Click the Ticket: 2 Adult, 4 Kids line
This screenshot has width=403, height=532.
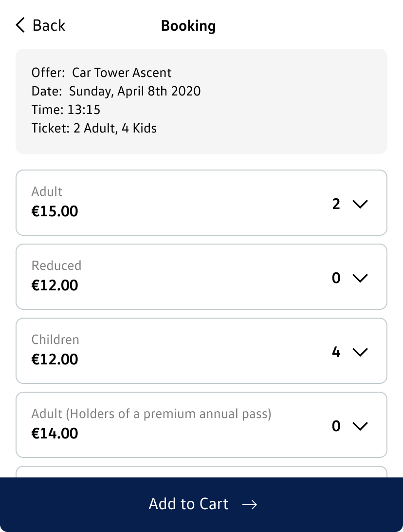94,129
